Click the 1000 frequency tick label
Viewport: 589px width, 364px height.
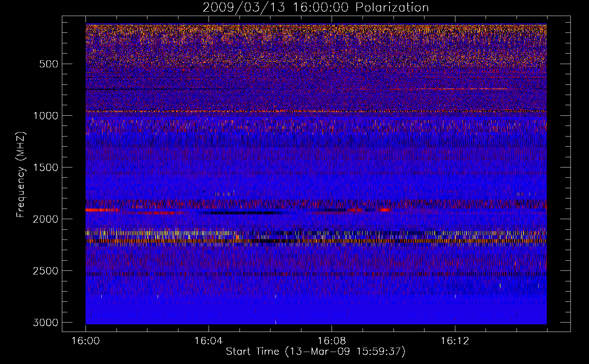(x=46, y=116)
